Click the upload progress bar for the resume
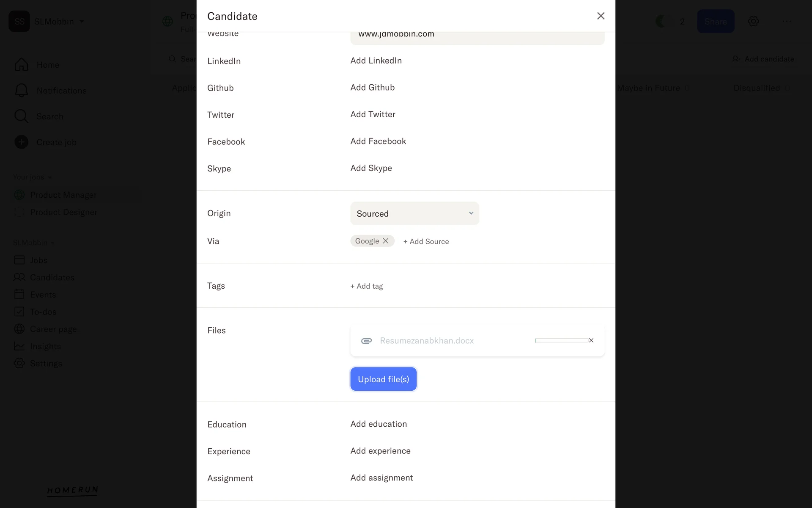Image resolution: width=812 pixels, height=508 pixels. point(561,340)
